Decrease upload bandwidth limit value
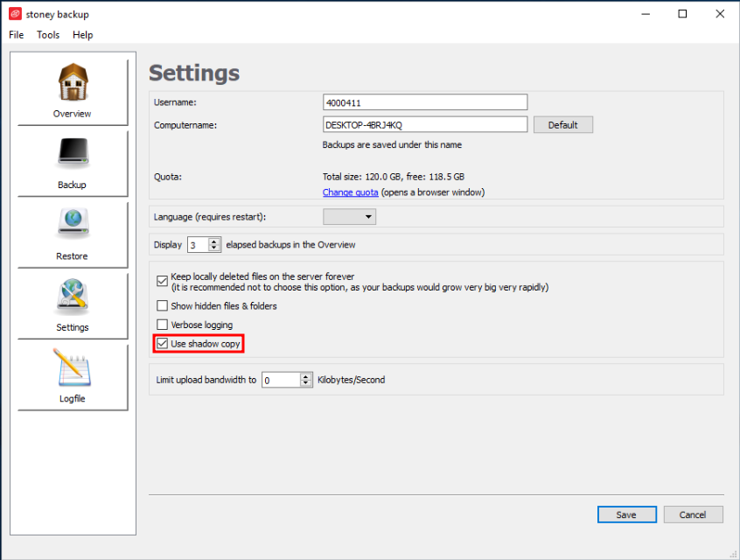This screenshot has height=560, width=740. pos(306,383)
